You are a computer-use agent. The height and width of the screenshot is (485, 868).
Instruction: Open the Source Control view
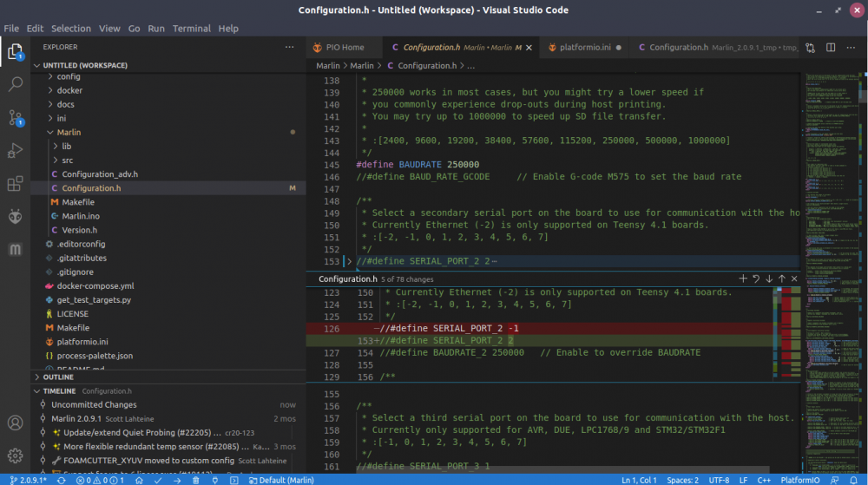[15, 117]
